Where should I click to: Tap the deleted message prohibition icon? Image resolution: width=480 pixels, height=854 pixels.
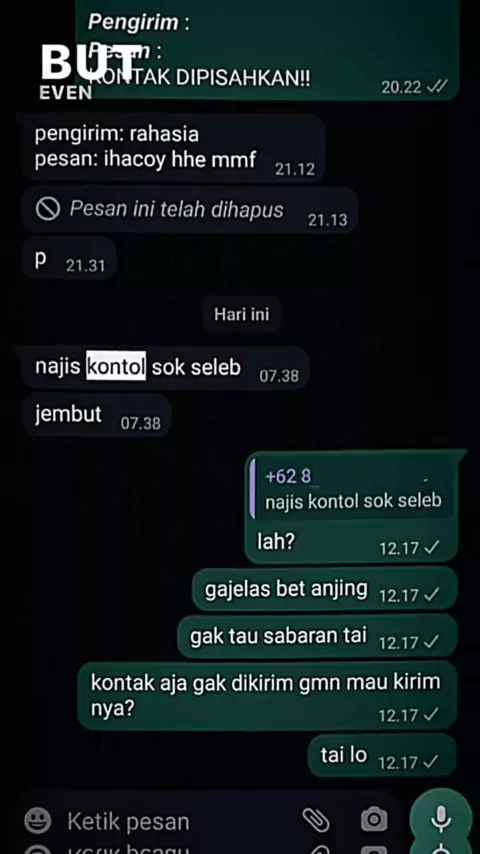47,209
